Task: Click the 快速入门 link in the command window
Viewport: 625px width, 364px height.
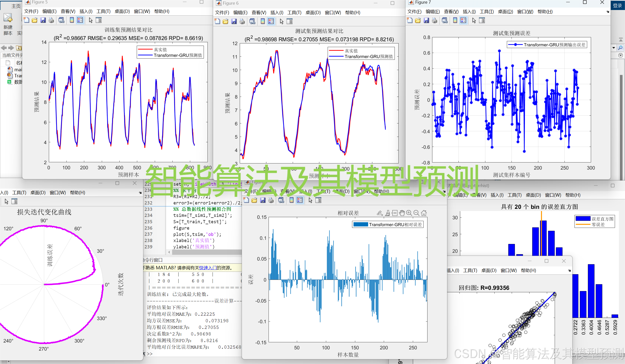Action: point(208,268)
